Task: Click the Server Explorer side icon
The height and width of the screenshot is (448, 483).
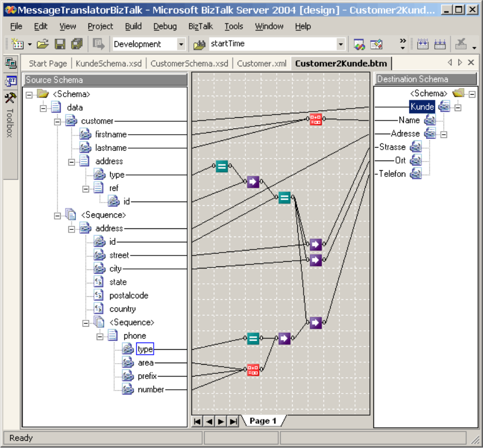Action: [x=11, y=63]
